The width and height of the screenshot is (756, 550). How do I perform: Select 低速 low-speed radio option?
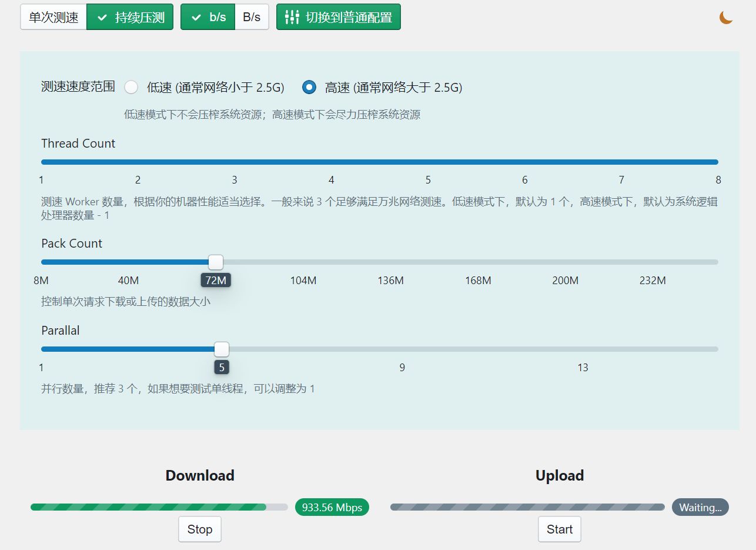131,87
